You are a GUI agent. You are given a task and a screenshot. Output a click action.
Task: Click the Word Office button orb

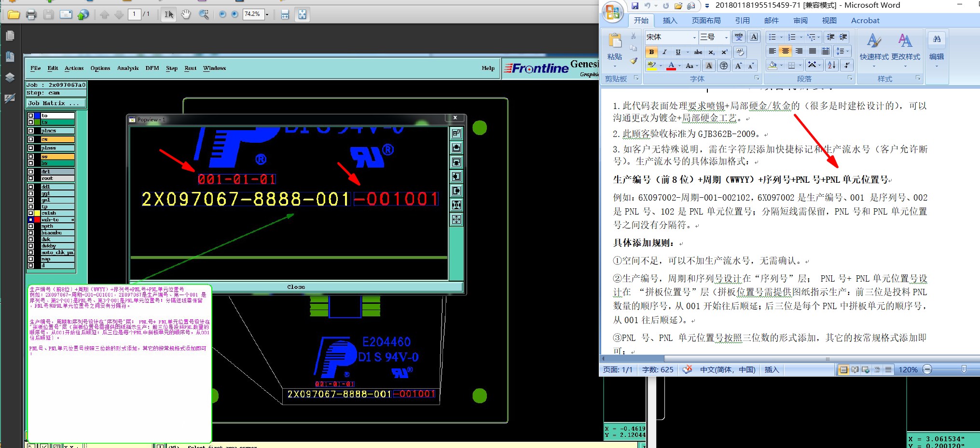click(613, 12)
